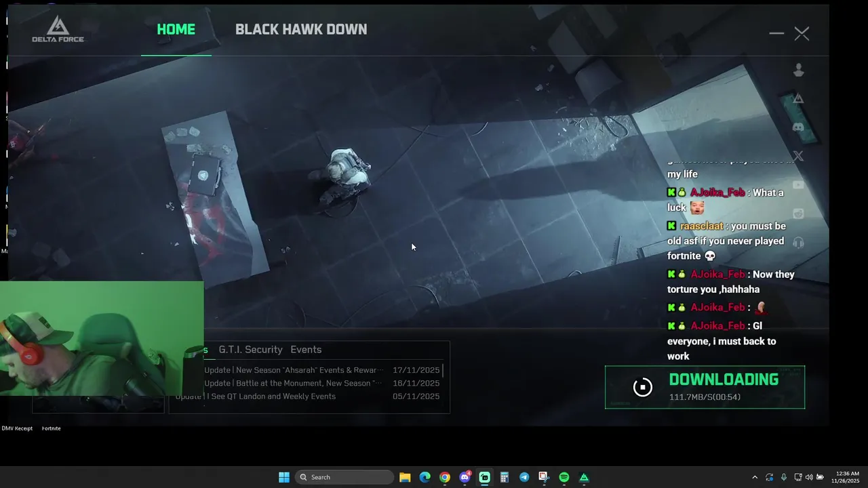
Task: Select the Events news tab
Action: [306, 350]
